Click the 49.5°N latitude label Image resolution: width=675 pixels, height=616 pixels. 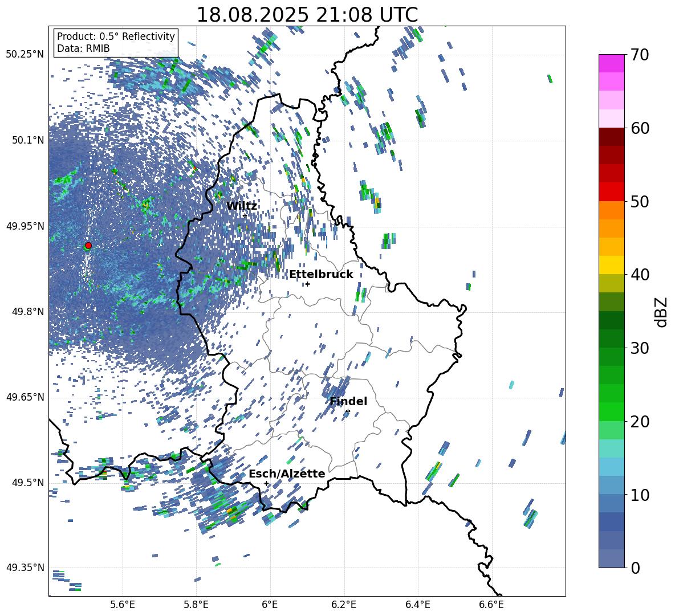click(x=28, y=482)
